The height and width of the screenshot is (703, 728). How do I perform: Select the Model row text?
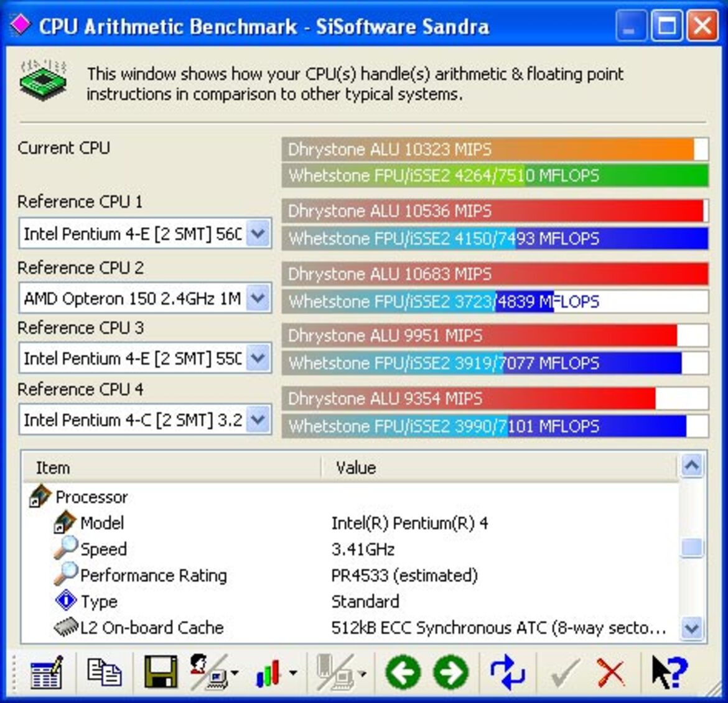[102, 523]
